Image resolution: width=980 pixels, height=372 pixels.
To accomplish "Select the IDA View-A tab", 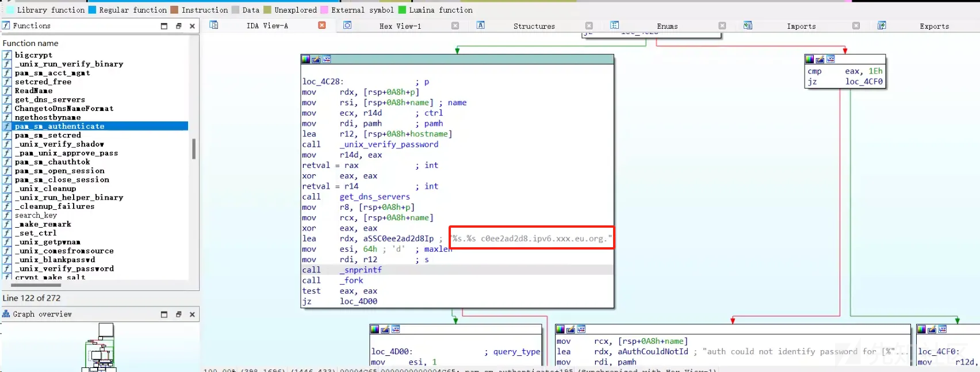I will click(x=267, y=26).
